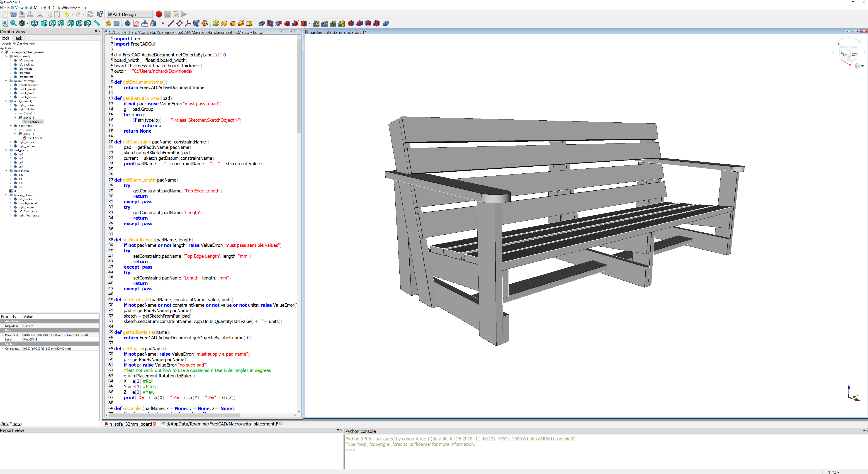Open the macros dialog notepad icon
The width and height of the screenshot is (868, 474).
[x=175, y=14]
